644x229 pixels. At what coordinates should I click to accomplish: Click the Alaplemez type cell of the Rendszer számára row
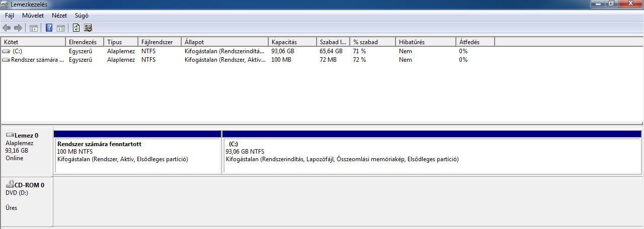[x=121, y=60]
